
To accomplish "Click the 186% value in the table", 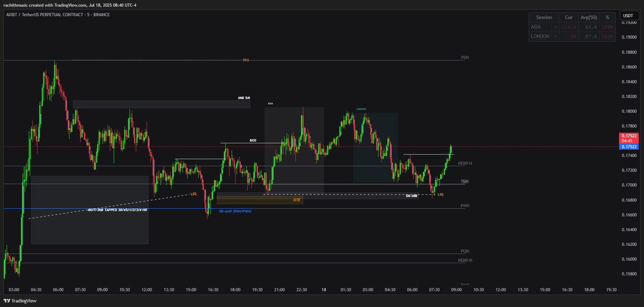I will point(608,27).
